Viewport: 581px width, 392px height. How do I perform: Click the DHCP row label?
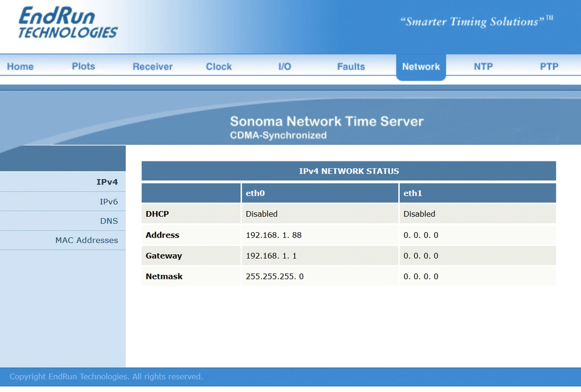(x=157, y=214)
